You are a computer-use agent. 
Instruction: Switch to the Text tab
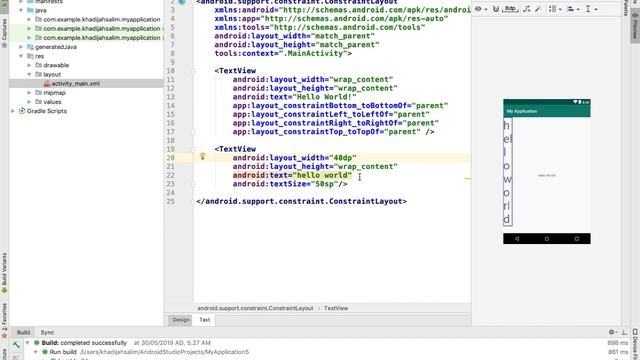point(204,320)
